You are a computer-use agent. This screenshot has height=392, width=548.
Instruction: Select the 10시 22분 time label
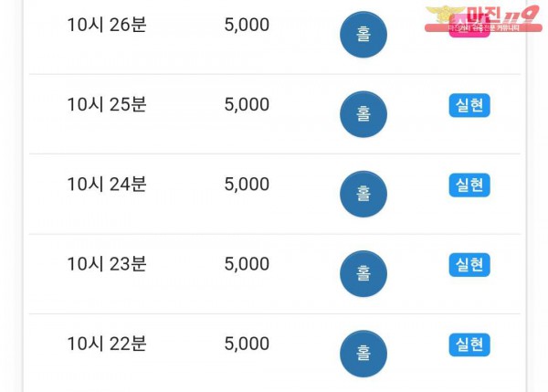(x=107, y=344)
